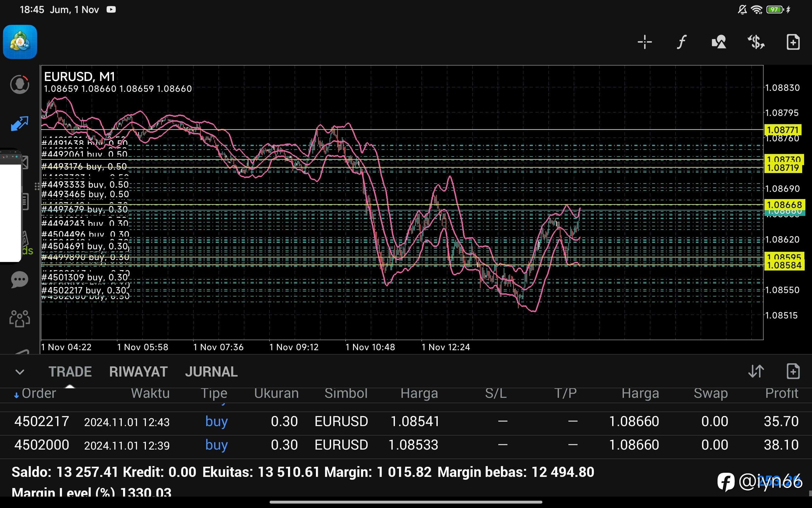Open the news document sidebar icon
The image size is (812, 508).
point(25,202)
